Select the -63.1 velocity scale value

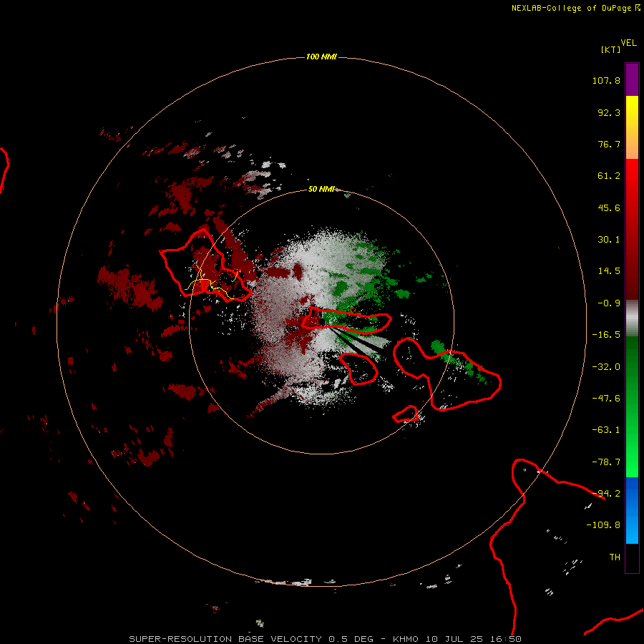(606, 430)
